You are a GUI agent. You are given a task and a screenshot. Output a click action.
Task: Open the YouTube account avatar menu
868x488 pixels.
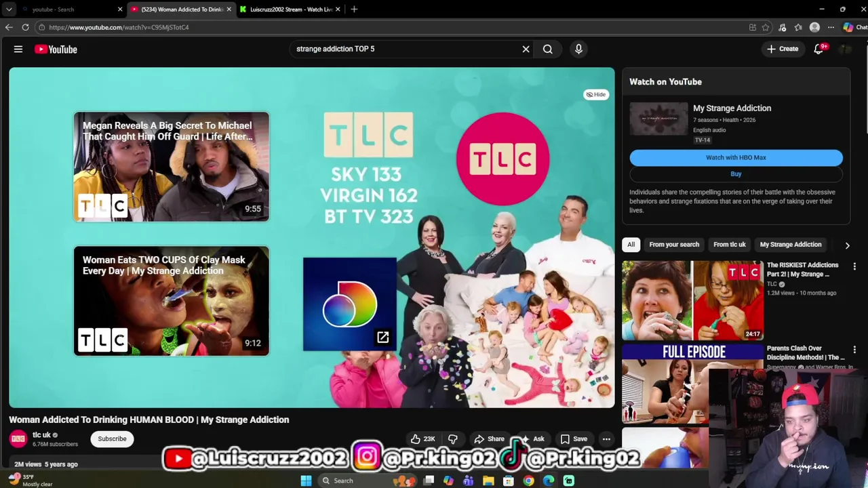tap(845, 49)
